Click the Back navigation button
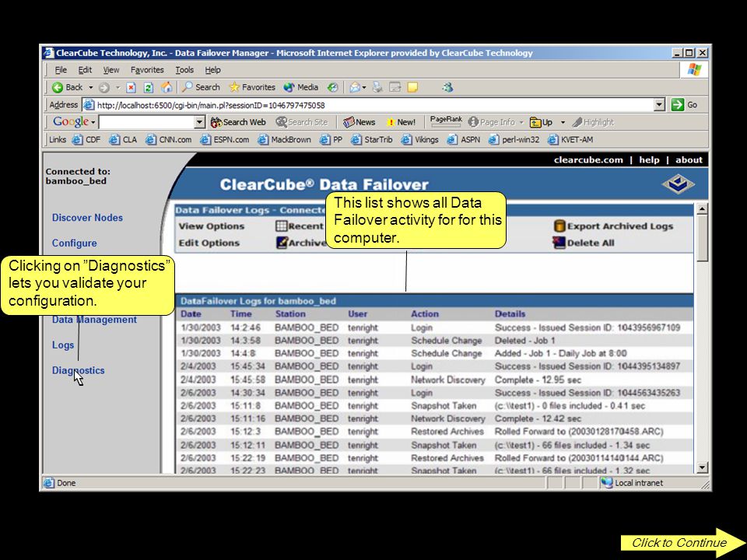The image size is (747, 560). pyautogui.click(x=67, y=87)
